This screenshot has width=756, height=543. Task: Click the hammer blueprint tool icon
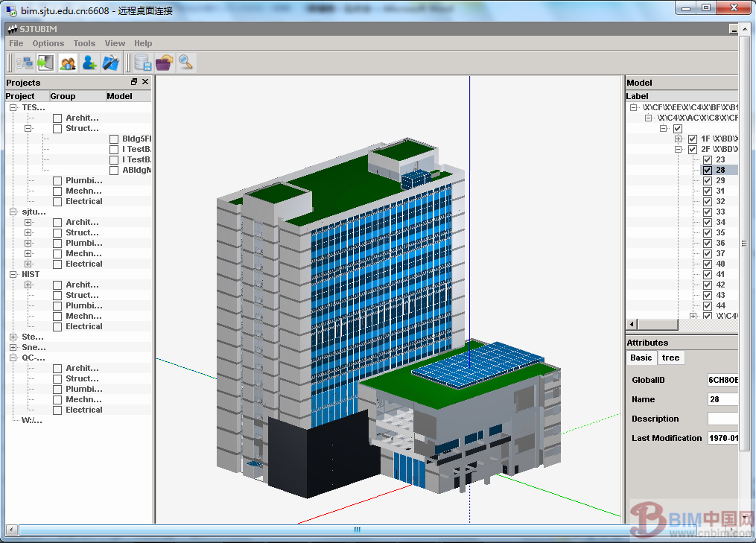111,63
